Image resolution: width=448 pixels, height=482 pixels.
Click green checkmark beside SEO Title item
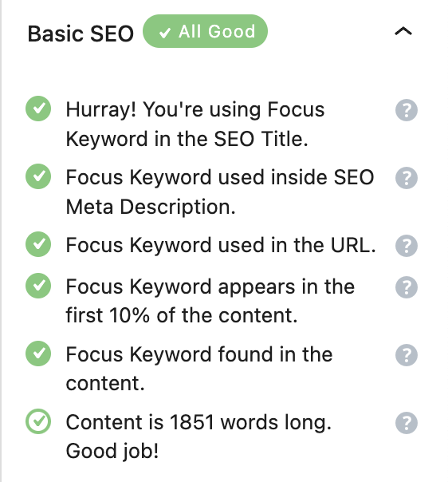click(38, 109)
